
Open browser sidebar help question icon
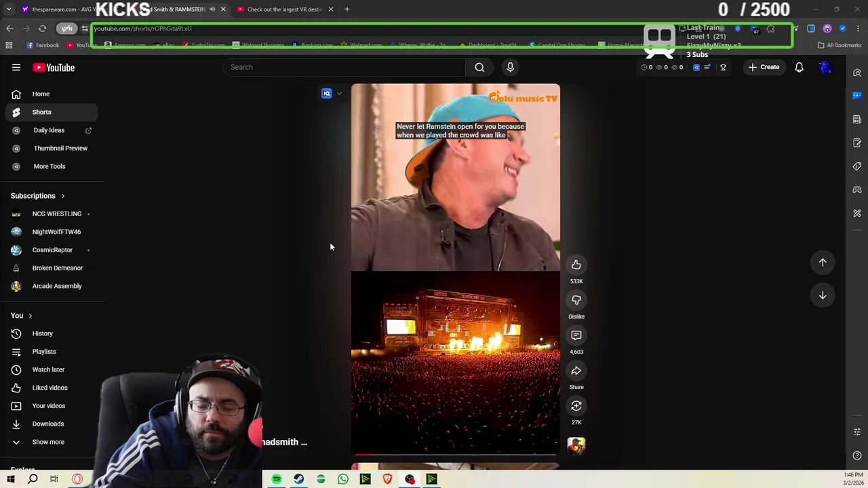(857, 455)
